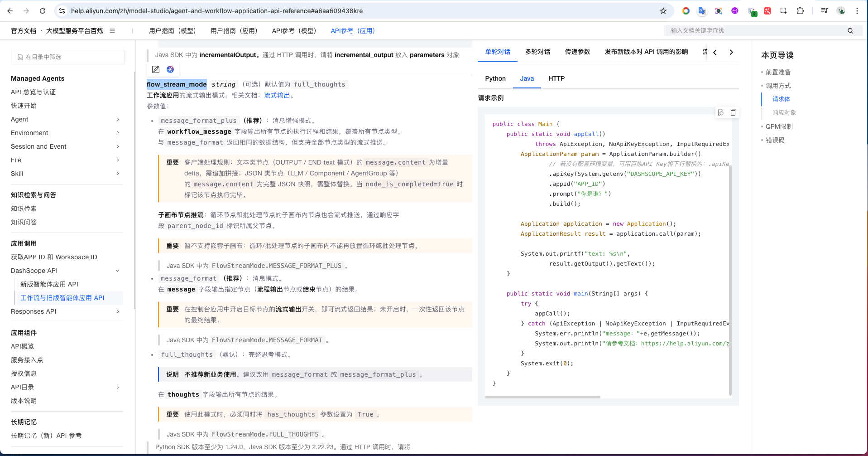Click the blue AI assistant icon
868x456 pixels.
[170, 69]
